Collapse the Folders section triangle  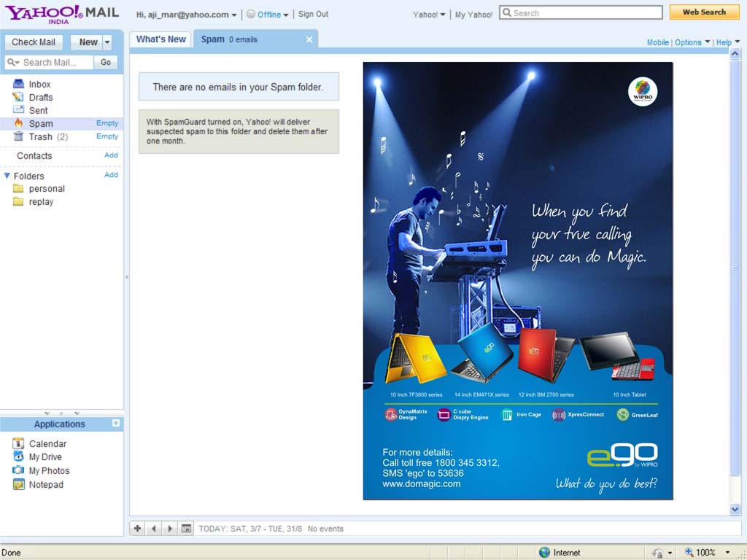[7, 176]
